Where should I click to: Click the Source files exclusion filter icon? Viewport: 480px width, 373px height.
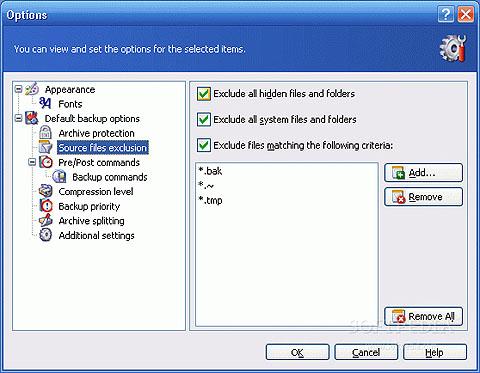click(45, 147)
